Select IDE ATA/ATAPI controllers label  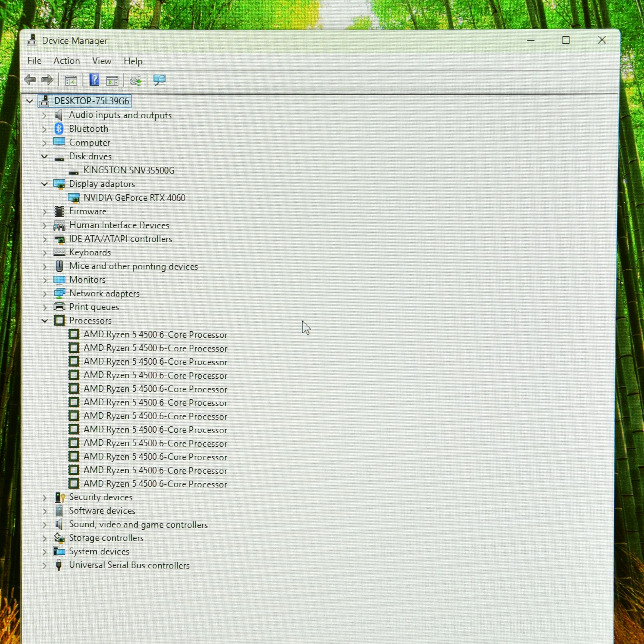coord(120,239)
